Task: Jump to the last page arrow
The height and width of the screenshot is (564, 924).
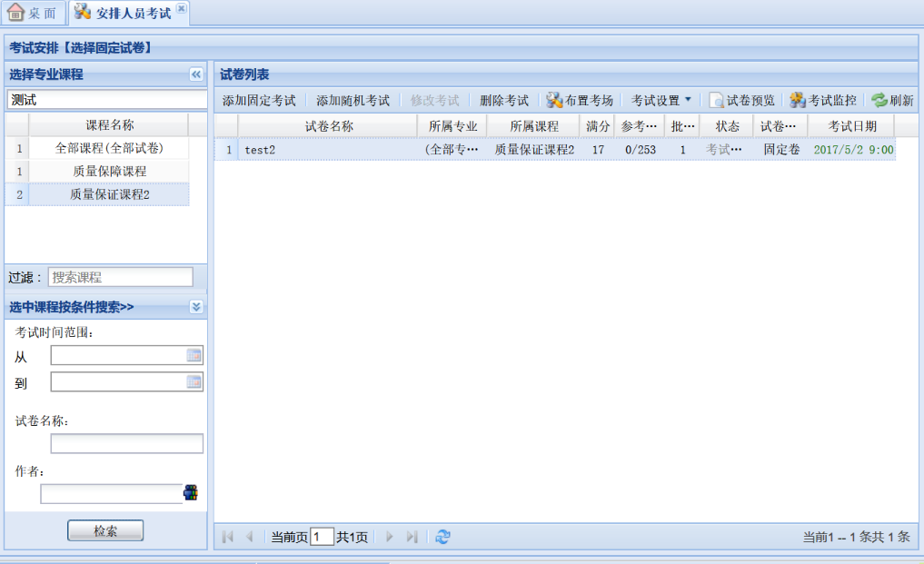Action: coord(412,537)
